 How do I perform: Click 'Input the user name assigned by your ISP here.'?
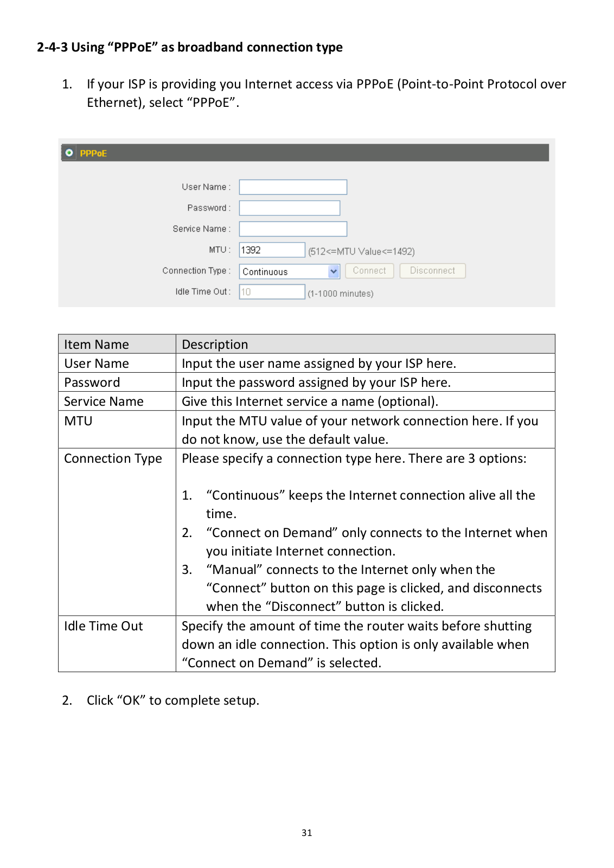click(x=319, y=363)
